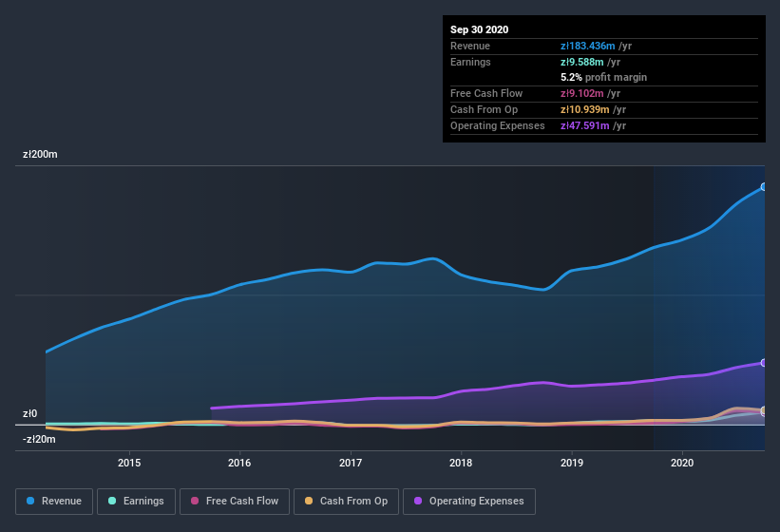Click the 2015 x-axis label
Viewport: 780px width, 532px height.
(129, 463)
